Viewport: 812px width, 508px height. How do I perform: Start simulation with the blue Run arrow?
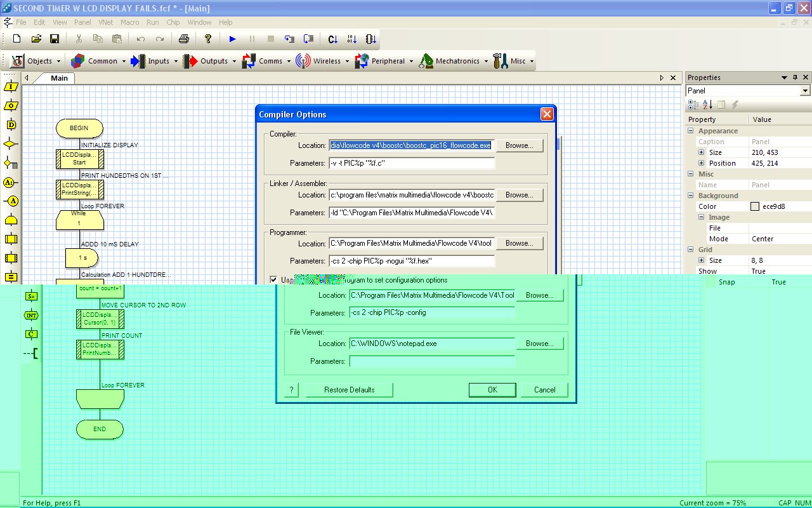(232, 39)
